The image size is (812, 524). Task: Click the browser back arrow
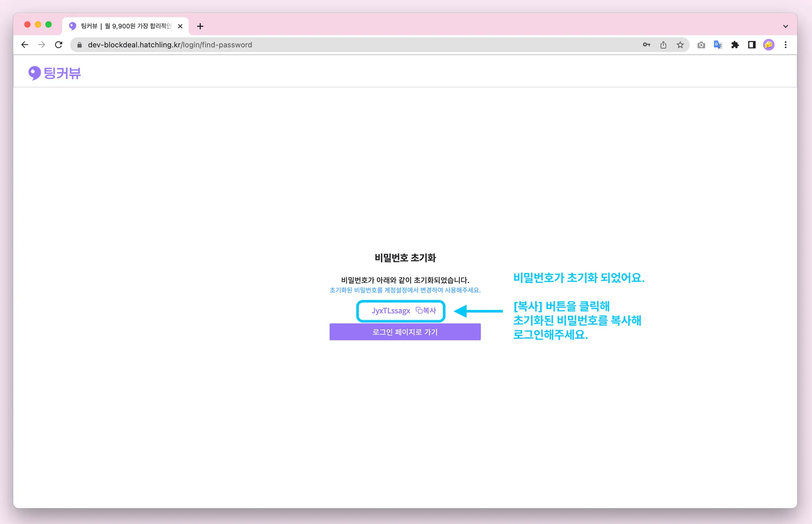click(x=25, y=45)
